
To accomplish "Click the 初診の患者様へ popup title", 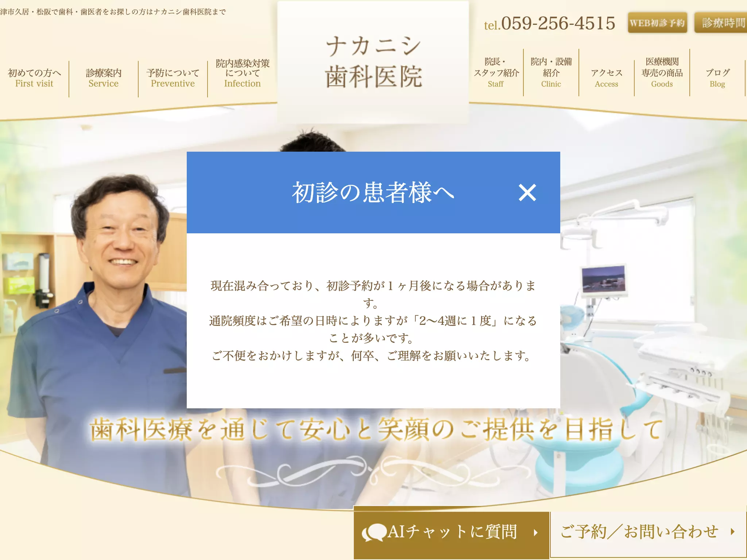I will pyautogui.click(x=373, y=192).
